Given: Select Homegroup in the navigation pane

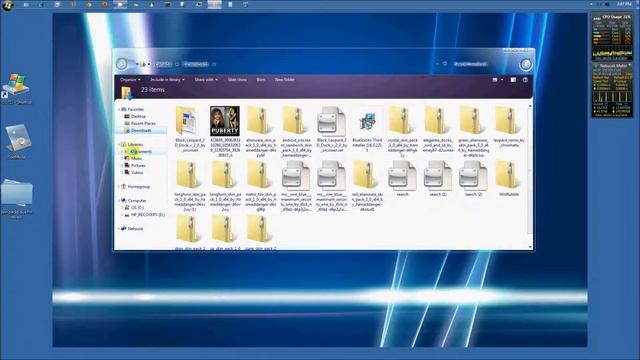Looking at the screenshot, I should point(138,187).
